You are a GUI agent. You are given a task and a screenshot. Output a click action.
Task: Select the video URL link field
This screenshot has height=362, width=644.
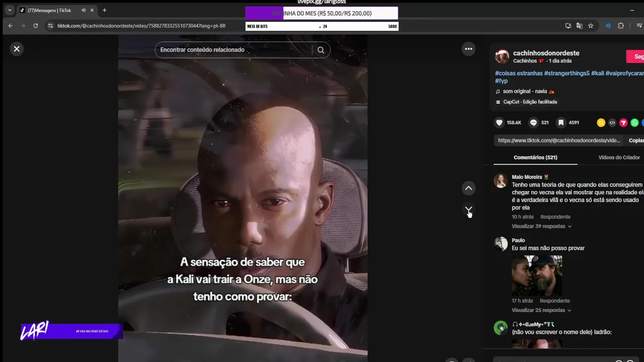pos(558,140)
